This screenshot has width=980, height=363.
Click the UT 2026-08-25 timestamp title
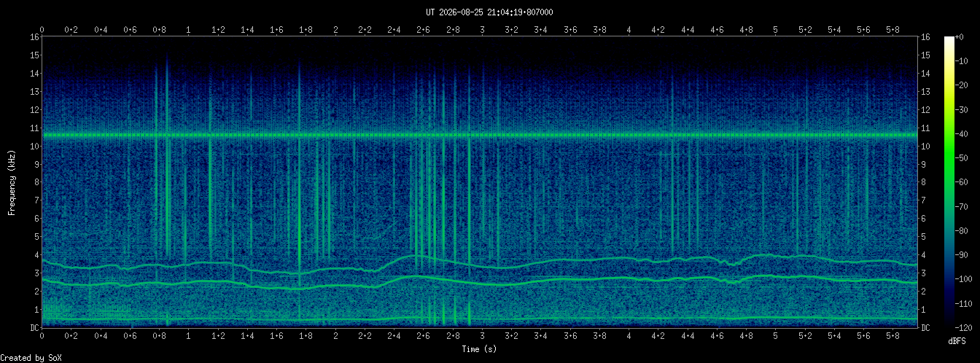coord(489,12)
